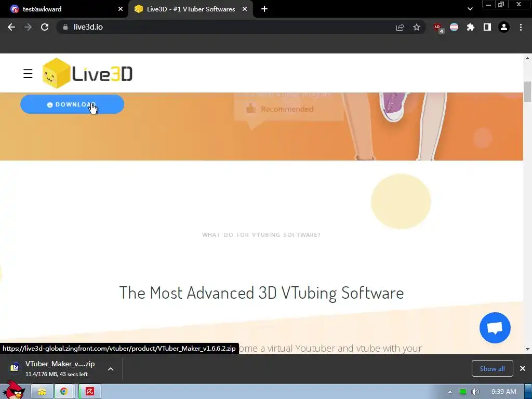Select the Live3D - #1 VTuber Softwares tab

tap(191, 9)
